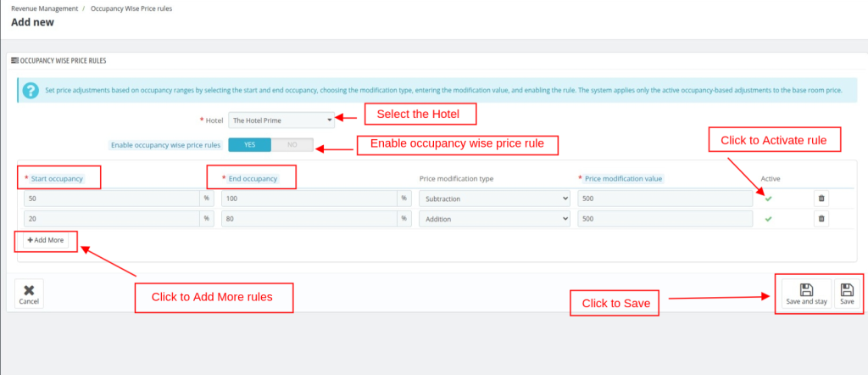The width and height of the screenshot is (868, 375).
Task: Enable occupancy wise price rules with YES
Action: pos(249,145)
